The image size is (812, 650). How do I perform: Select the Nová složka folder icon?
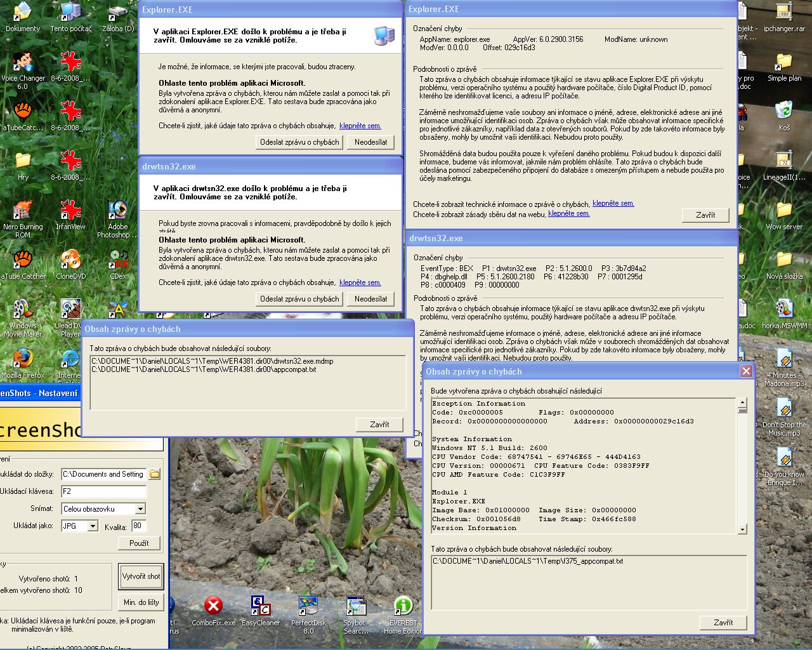[x=784, y=265]
